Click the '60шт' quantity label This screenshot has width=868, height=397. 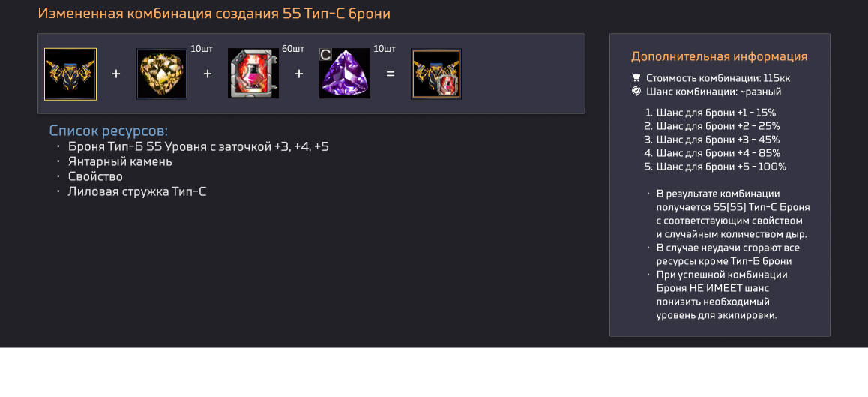(x=293, y=49)
